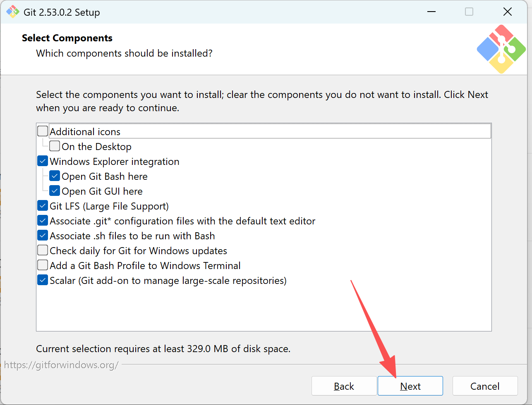Check the On the Desktop option
The width and height of the screenshot is (532, 405).
[x=55, y=146]
